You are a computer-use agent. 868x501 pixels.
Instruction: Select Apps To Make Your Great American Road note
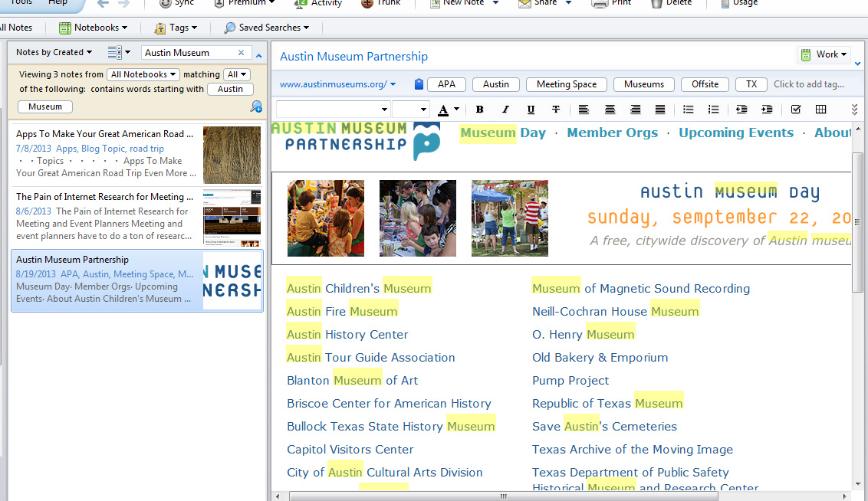click(x=137, y=154)
